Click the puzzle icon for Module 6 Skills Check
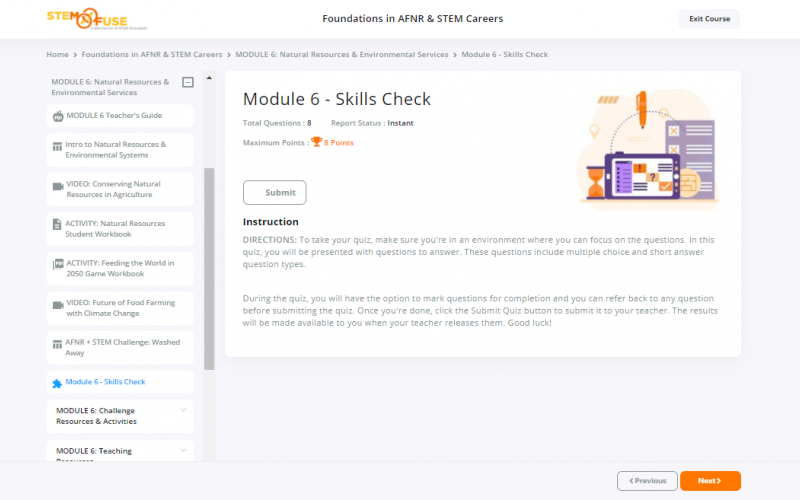Screen dimensions: 800x500 click(x=57, y=382)
